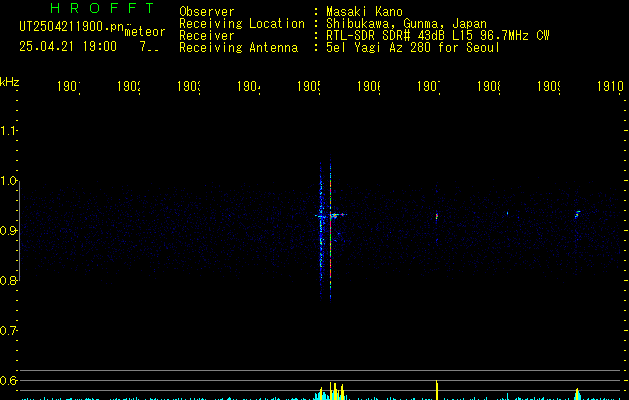The width and height of the screenshot is (629, 400).
Task: Click the yellow intensity peaks cluster under 1905
Action: click(332, 391)
